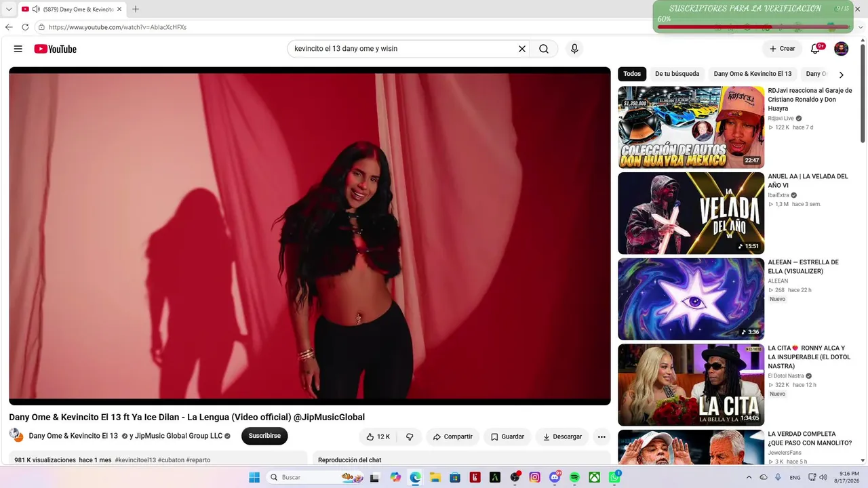Open the La Verdad Completa Manolito title

810,439
